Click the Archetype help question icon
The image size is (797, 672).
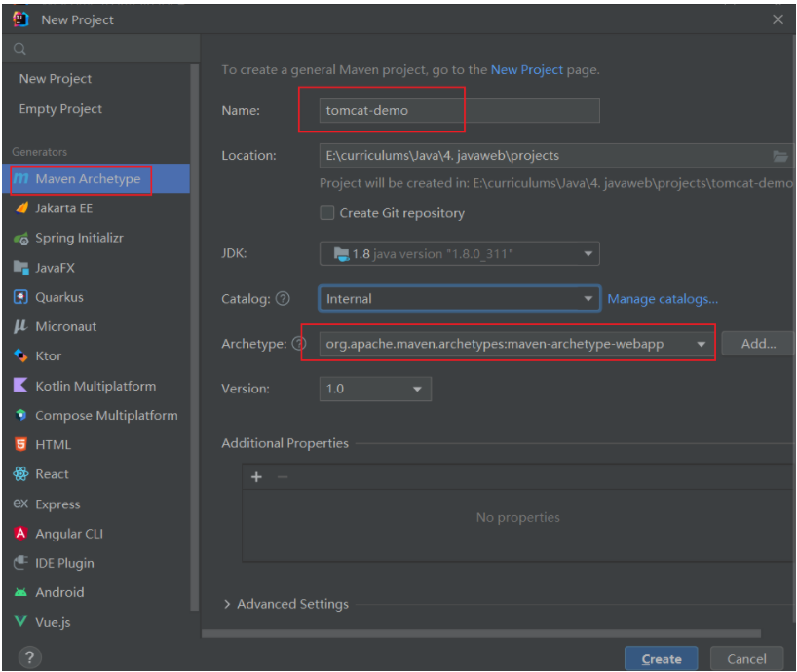click(x=299, y=344)
